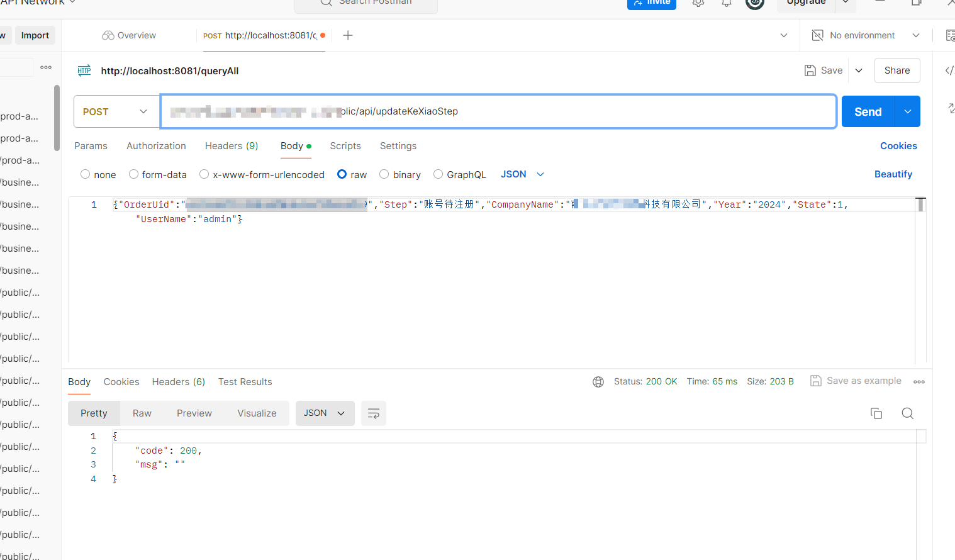
Task: Open the code snippet panel icon
Action: pos(949,70)
